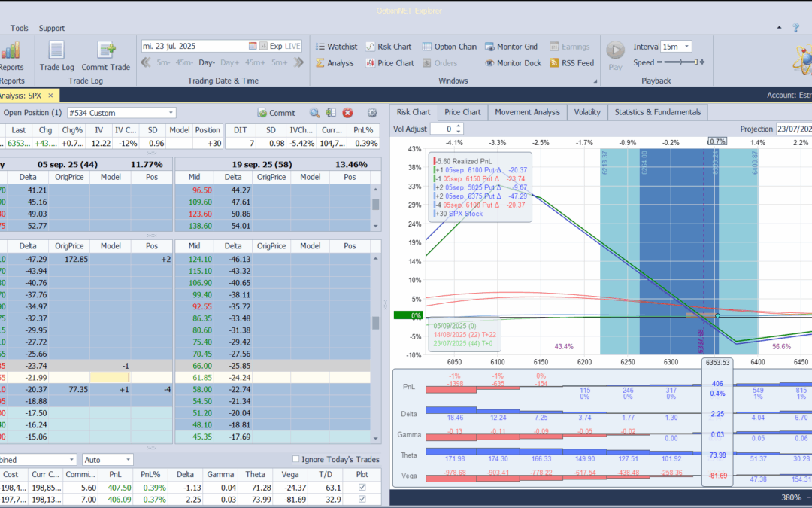Open the calendar date picker icon

253,47
